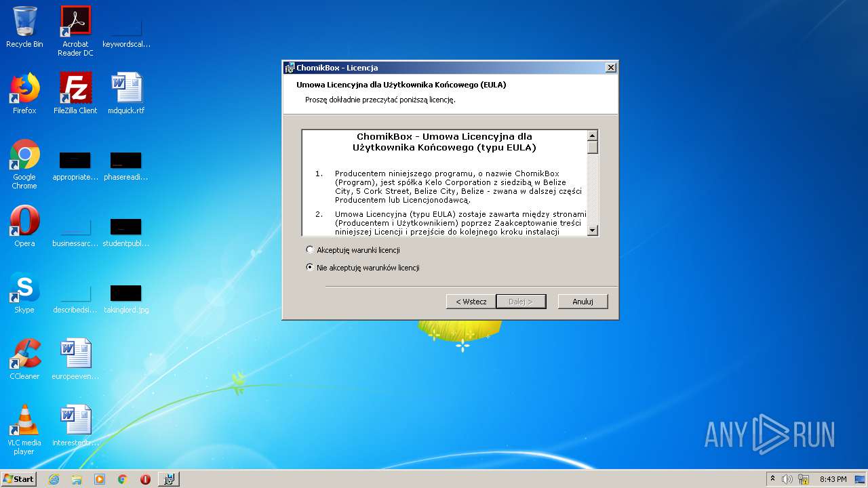The height and width of the screenshot is (488, 868).
Task: Select the keywordscal... desktop file
Action: 126,31
